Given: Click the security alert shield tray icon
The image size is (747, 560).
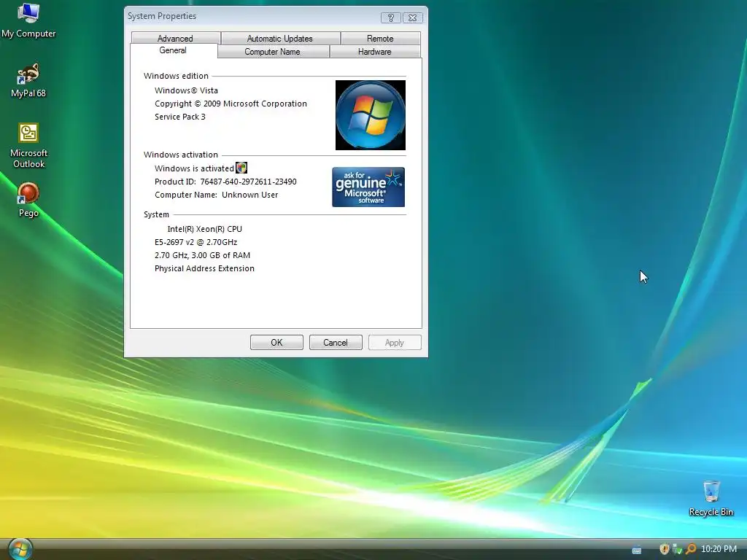Looking at the screenshot, I should (664, 549).
